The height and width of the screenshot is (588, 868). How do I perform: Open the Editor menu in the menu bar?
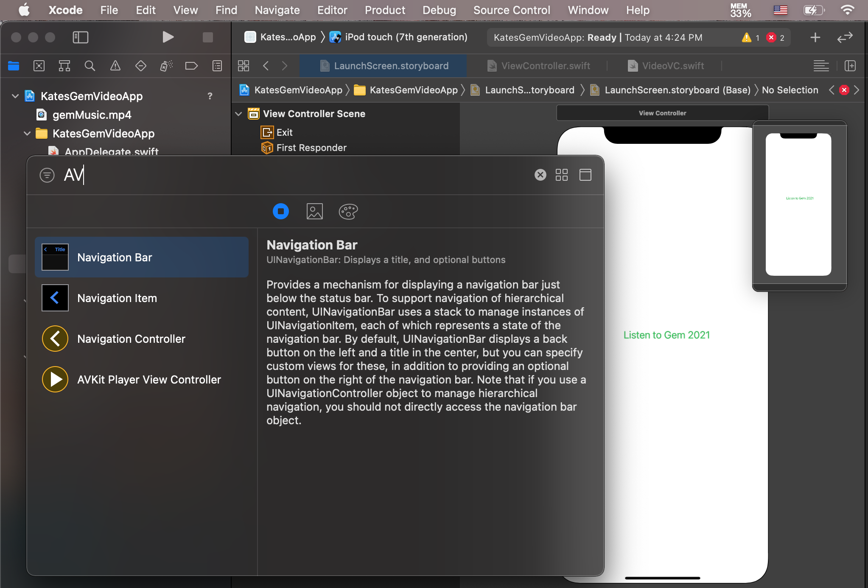332,10
